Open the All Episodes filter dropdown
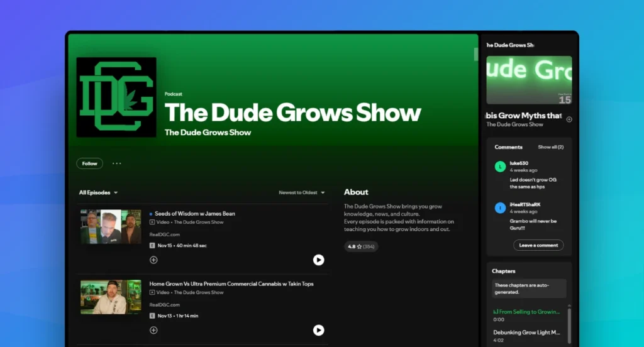The width and height of the screenshot is (644, 347). (98, 192)
